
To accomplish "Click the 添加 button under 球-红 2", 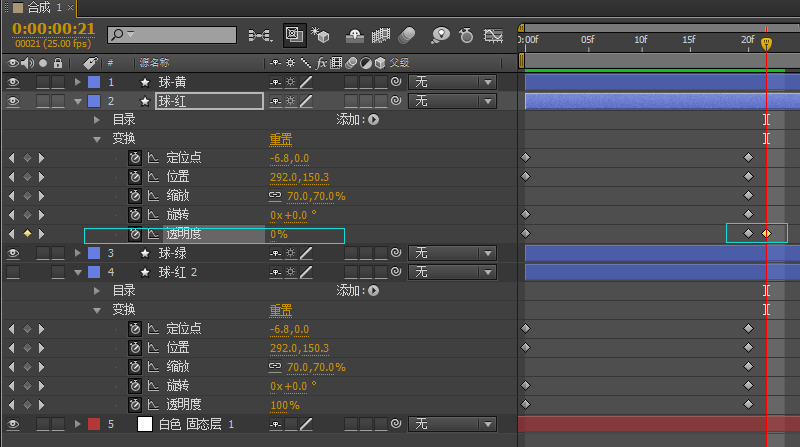I will point(373,291).
